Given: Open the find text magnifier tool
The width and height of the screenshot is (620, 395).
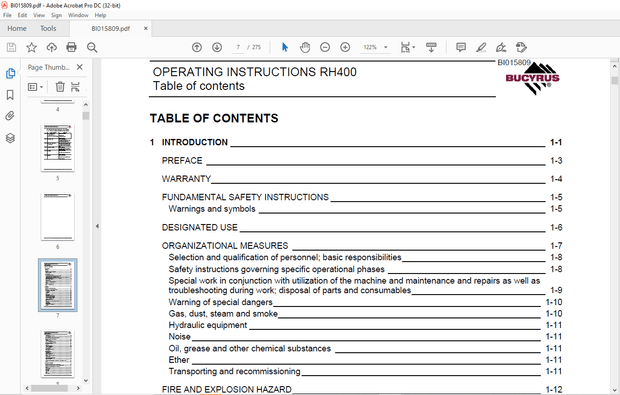Looking at the screenshot, I should 92,47.
